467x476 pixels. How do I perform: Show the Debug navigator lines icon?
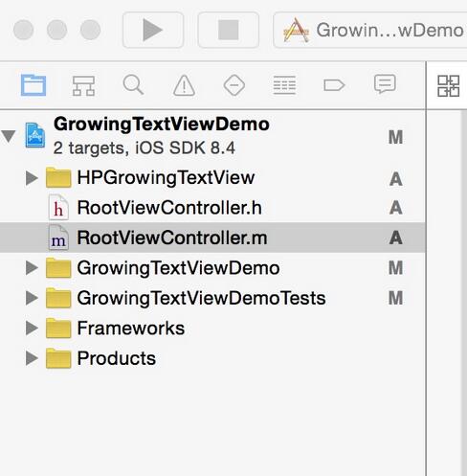pyautogui.click(x=284, y=85)
